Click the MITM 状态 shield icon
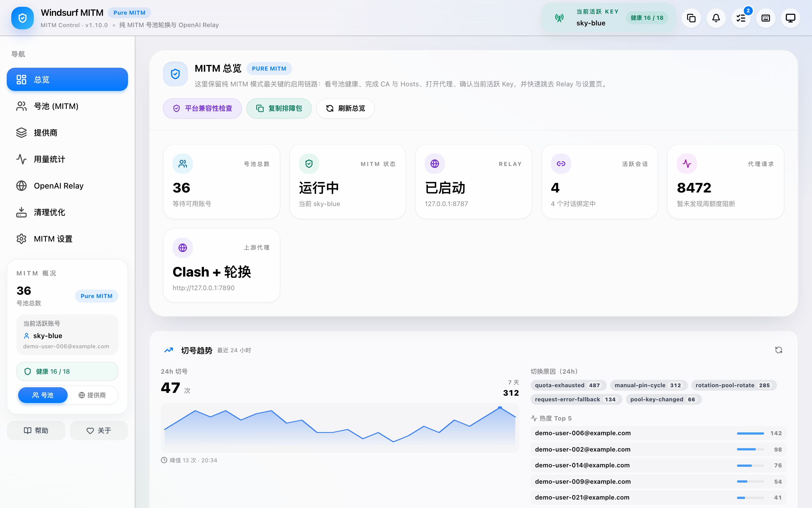 [x=309, y=164]
